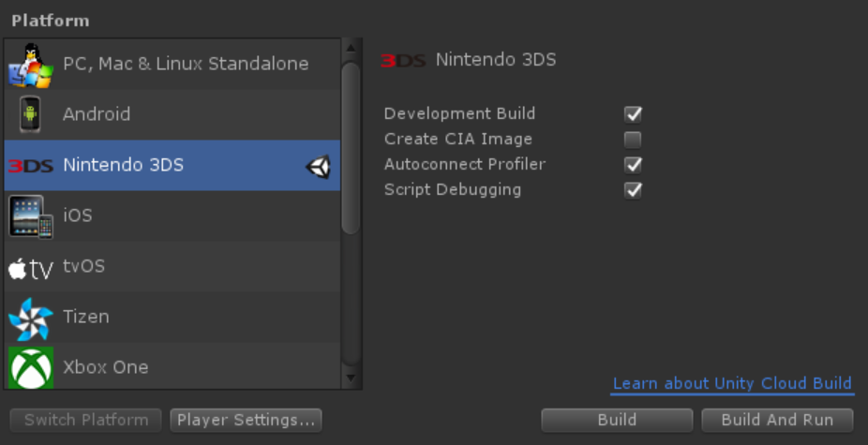Click the iOS iPad and iPhone icon
The image size is (868, 445).
pyautogui.click(x=30, y=216)
